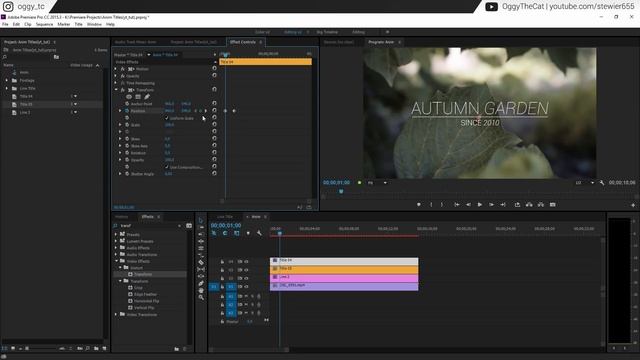Select the Hand tool
640x360 pixels.
click(201, 290)
